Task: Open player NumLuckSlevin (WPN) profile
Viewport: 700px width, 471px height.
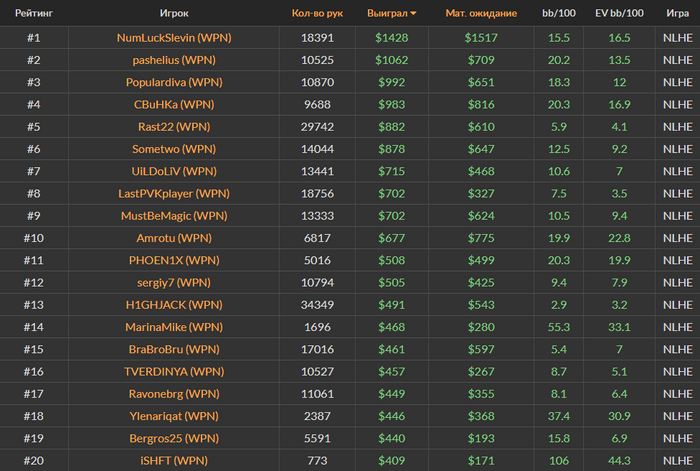Action: click(174, 38)
